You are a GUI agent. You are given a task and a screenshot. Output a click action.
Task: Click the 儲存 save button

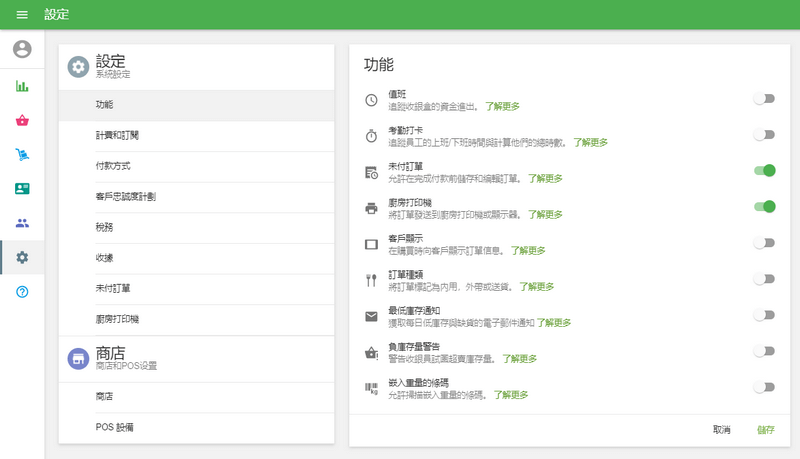coord(766,429)
